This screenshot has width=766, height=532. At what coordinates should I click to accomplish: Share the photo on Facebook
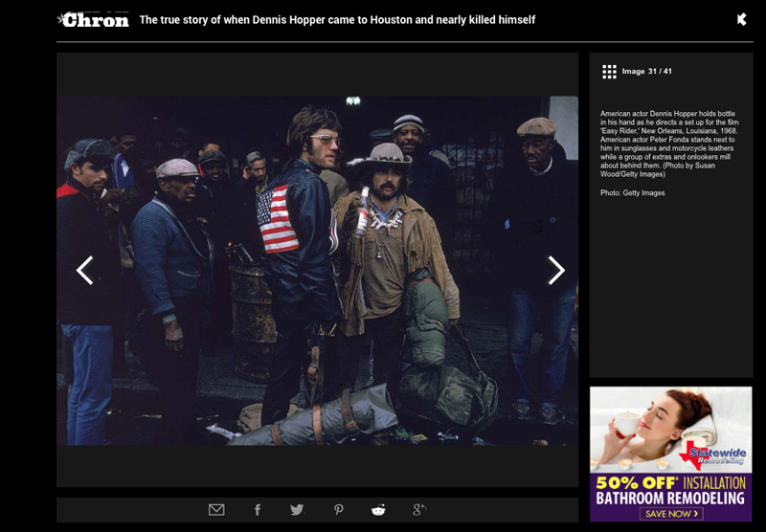click(257, 510)
